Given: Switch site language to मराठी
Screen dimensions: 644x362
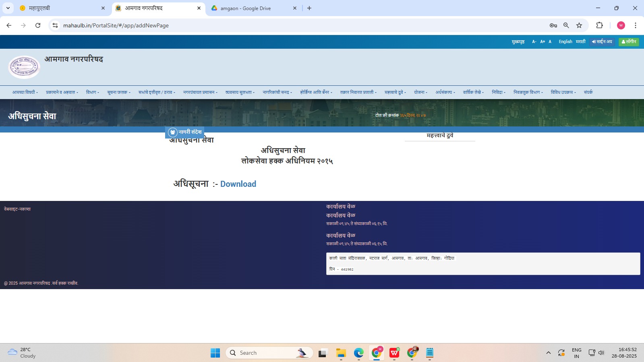Looking at the screenshot, I should click(x=580, y=42).
